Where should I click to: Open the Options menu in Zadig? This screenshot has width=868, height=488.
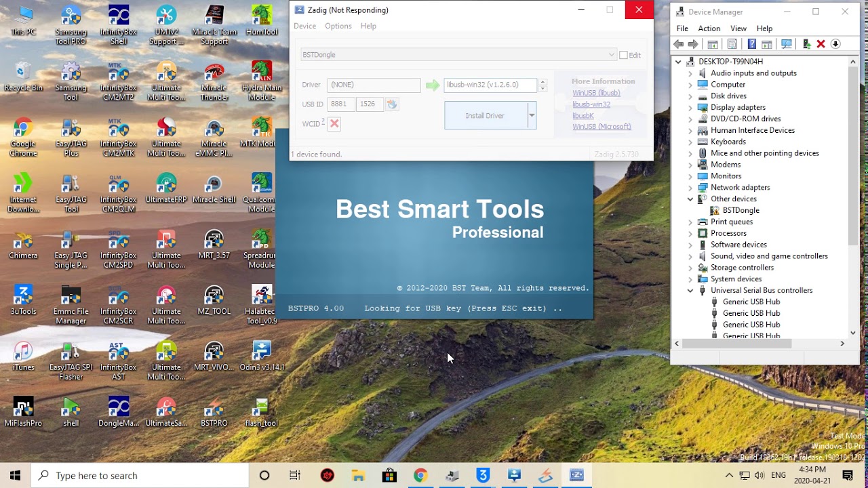point(338,26)
